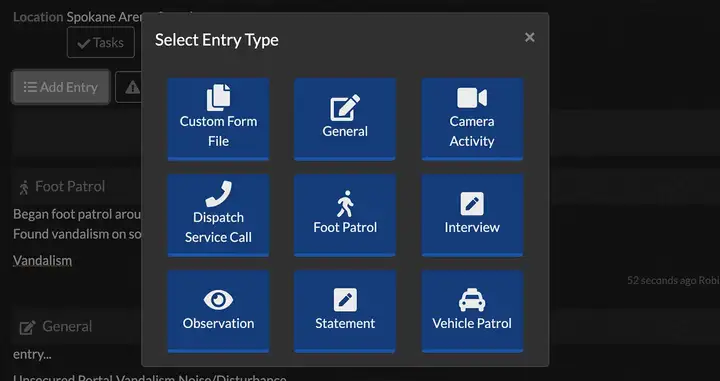
Task: Click the Add Entry button
Action: click(x=61, y=87)
